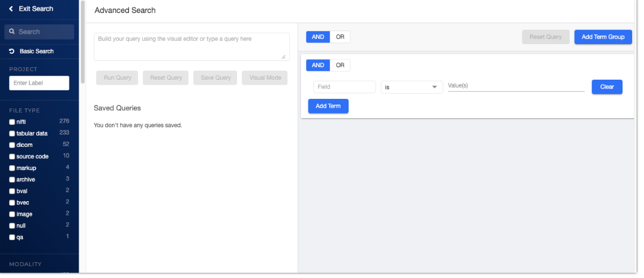This screenshot has width=644, height=278.
Task: Select the archive checkbox
Action: pyautogui.click(x=12, y=180)
